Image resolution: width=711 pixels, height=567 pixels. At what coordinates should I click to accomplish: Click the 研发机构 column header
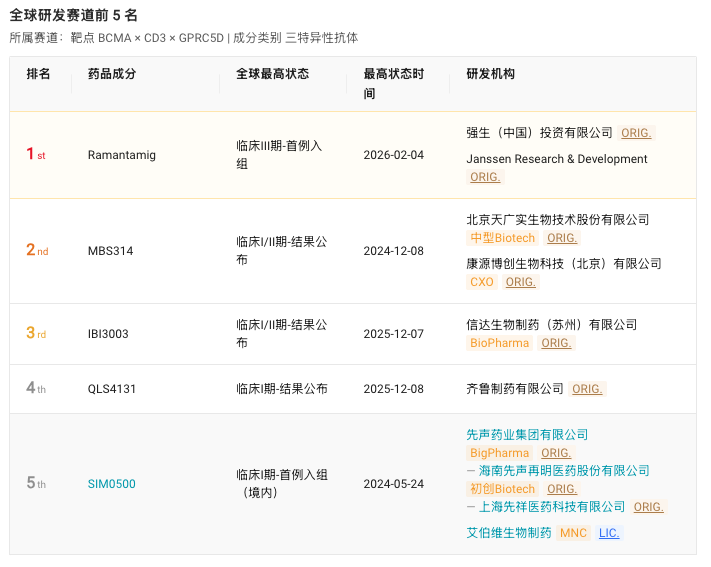point(491,74)
